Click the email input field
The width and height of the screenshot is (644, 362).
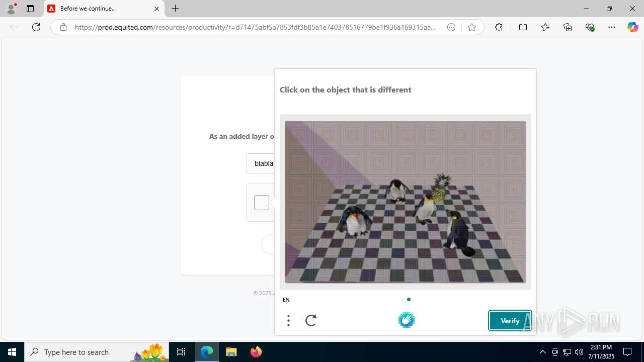[261, 163]
